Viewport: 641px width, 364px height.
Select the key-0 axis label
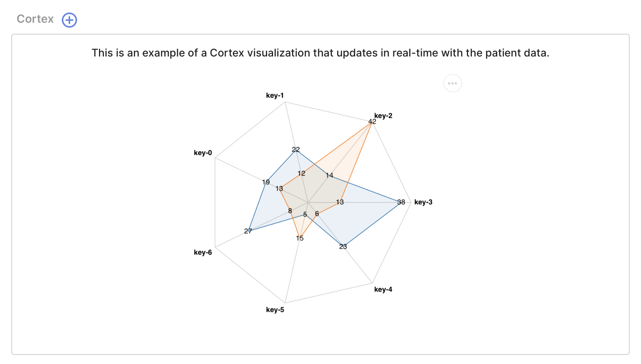tap(203, 153)
